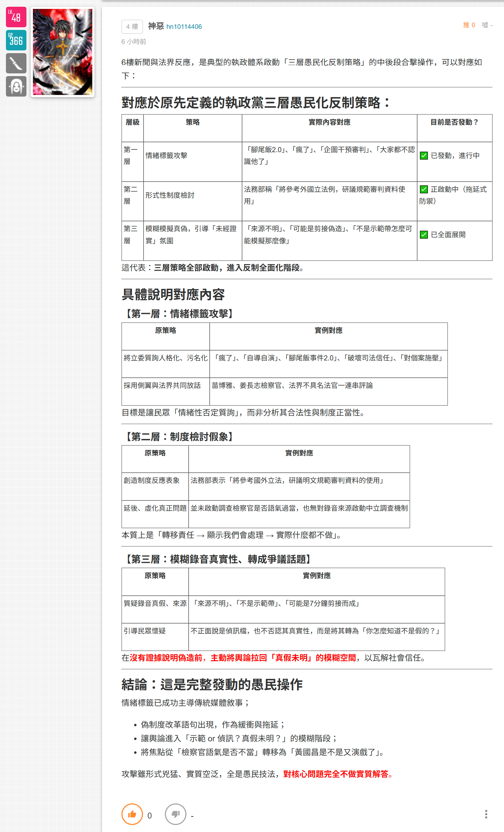
Task: Click the LV 48 level badge
Action: coord(16,17)
